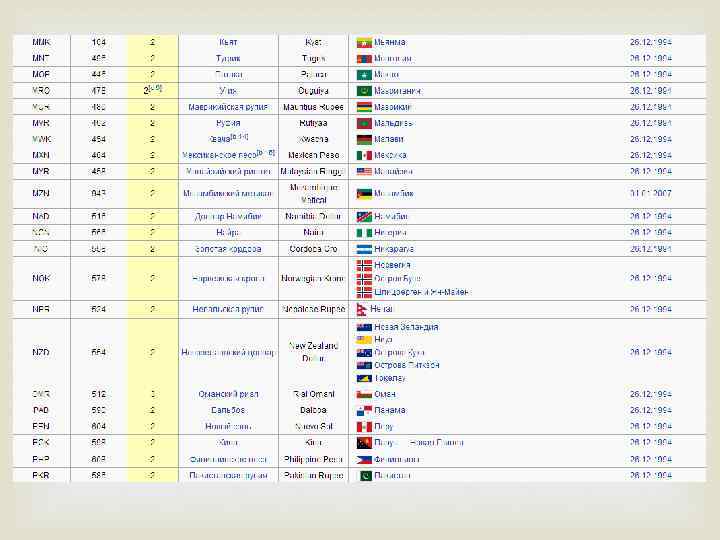720x540 pixels.
Task: Click the Panama flag icon
Action: [364, 411]
